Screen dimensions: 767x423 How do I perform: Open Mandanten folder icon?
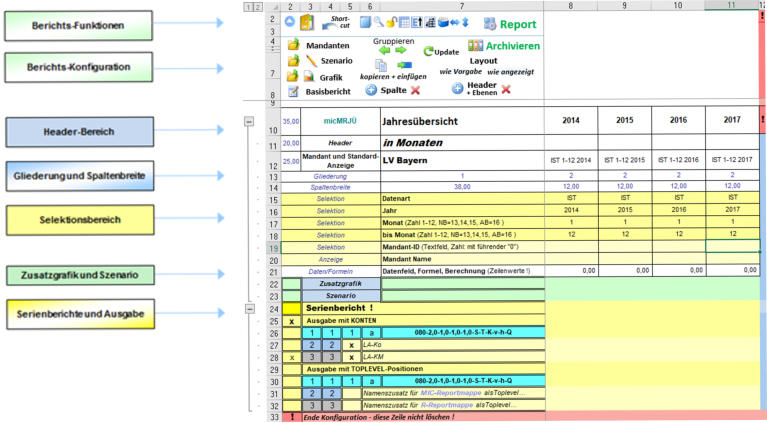point(293,45)
